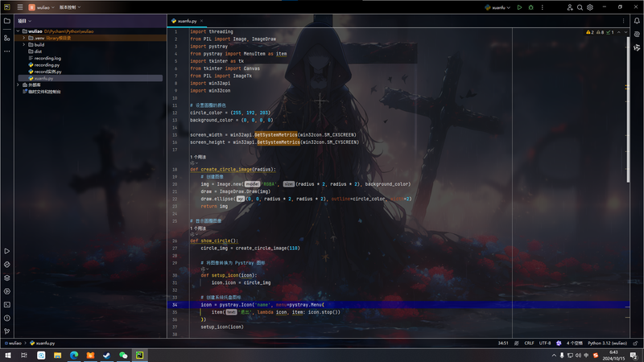
Task: Click the CRLF line separator in status bar
Action: point(529,343)
